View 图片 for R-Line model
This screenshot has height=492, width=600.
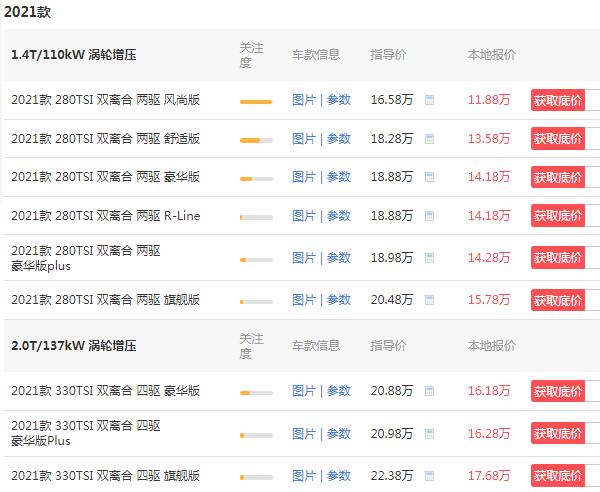(x=304, y=216)
